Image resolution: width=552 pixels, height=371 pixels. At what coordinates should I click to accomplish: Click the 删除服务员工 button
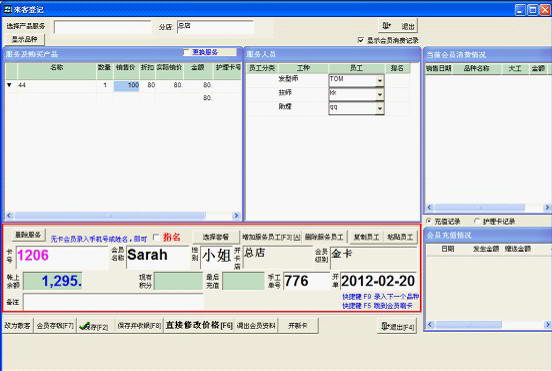[325, 237]
